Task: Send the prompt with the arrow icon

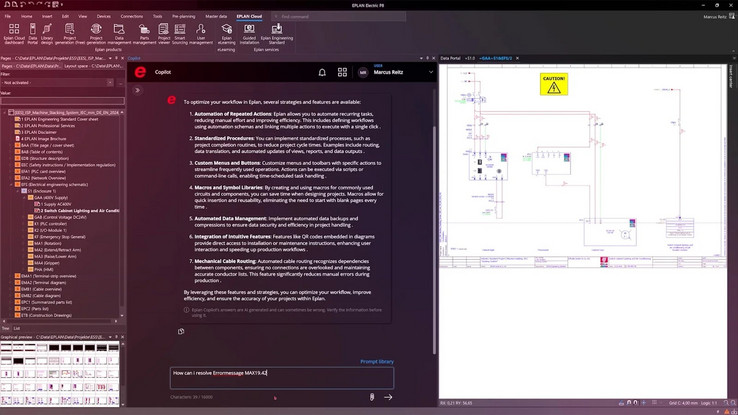Action: 388,397
